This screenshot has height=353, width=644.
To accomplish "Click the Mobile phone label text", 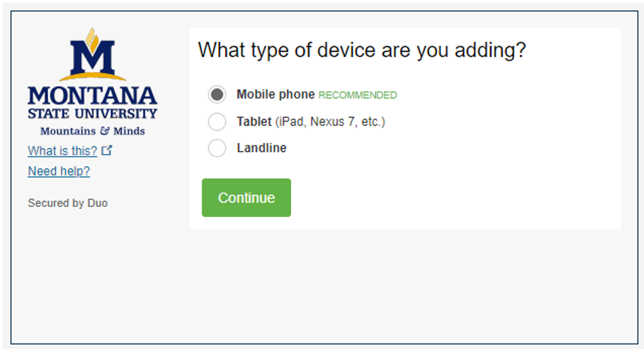I will click(276, 94).
